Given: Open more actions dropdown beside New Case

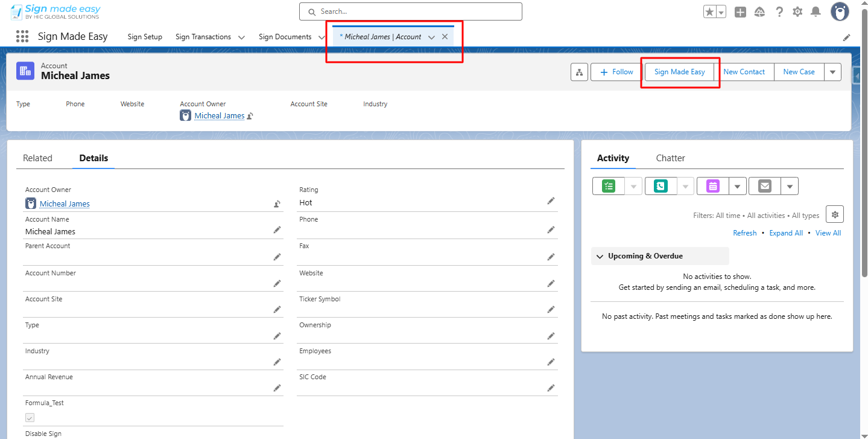Looking at the screenshot, I should [x=832, y=72].
